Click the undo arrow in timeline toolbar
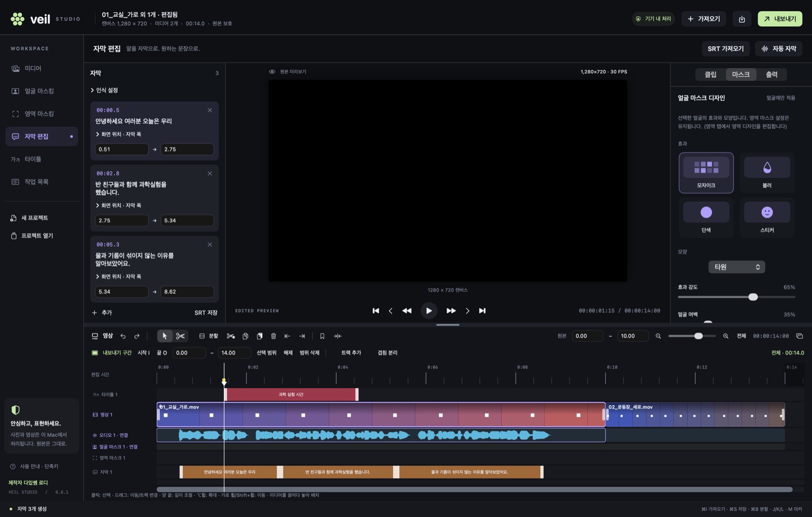This screenshot has height=517, width=812. [x=123, y=336]
